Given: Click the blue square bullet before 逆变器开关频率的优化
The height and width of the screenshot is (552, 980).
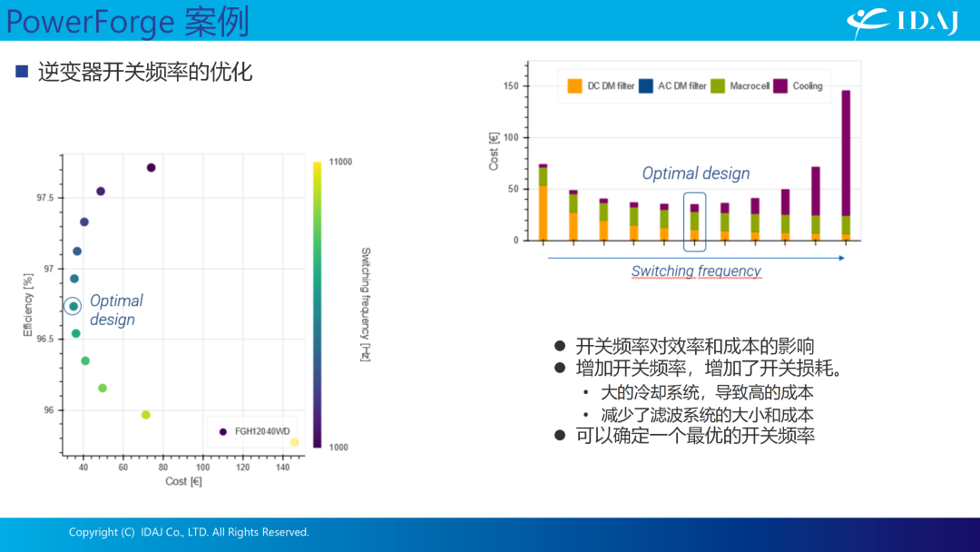Looking at the screenshot, I should coord(22,71).
